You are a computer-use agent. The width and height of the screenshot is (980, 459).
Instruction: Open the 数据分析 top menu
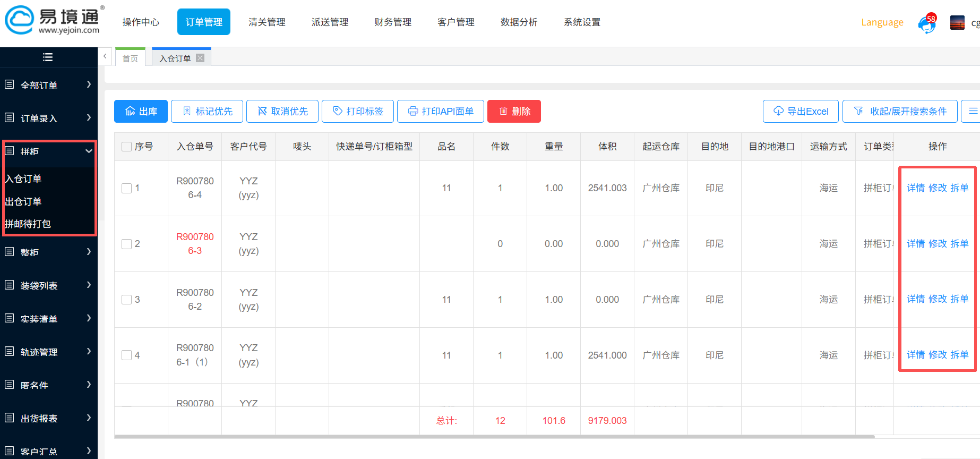click(x=519, y=22)
